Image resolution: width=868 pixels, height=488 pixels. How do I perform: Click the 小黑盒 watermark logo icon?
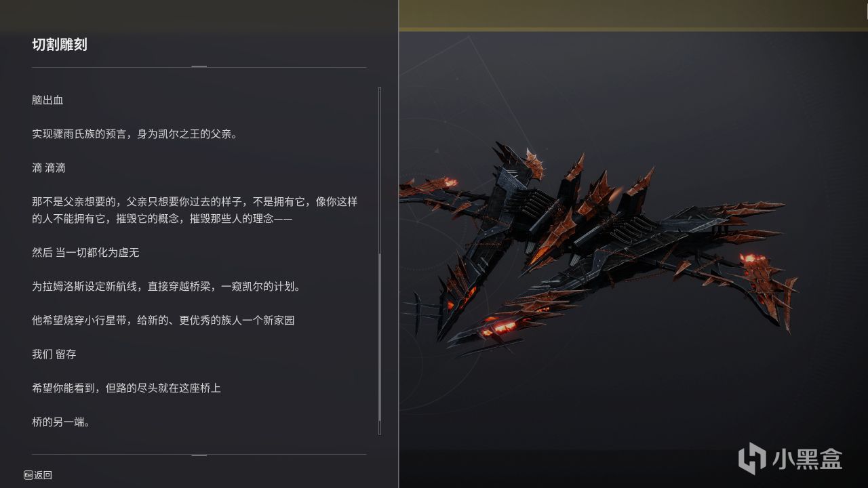pyautogui.click(x=752, y=458)
